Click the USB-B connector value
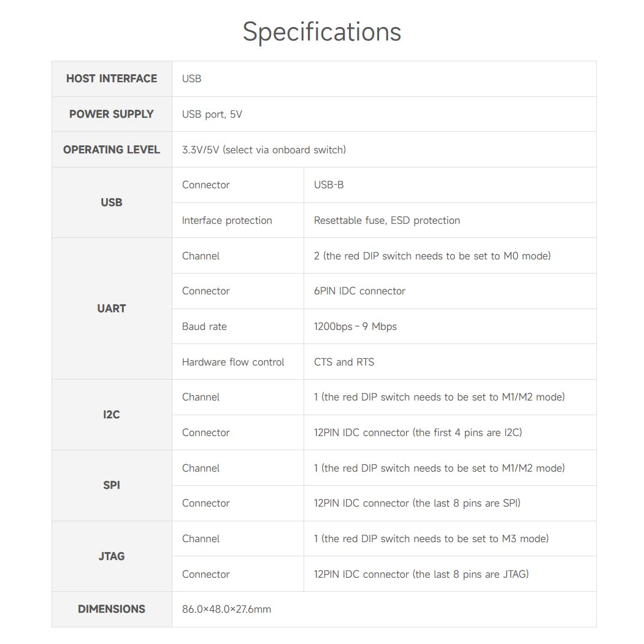The height and width of the screenshot is (644, 644). pos(329,185)
